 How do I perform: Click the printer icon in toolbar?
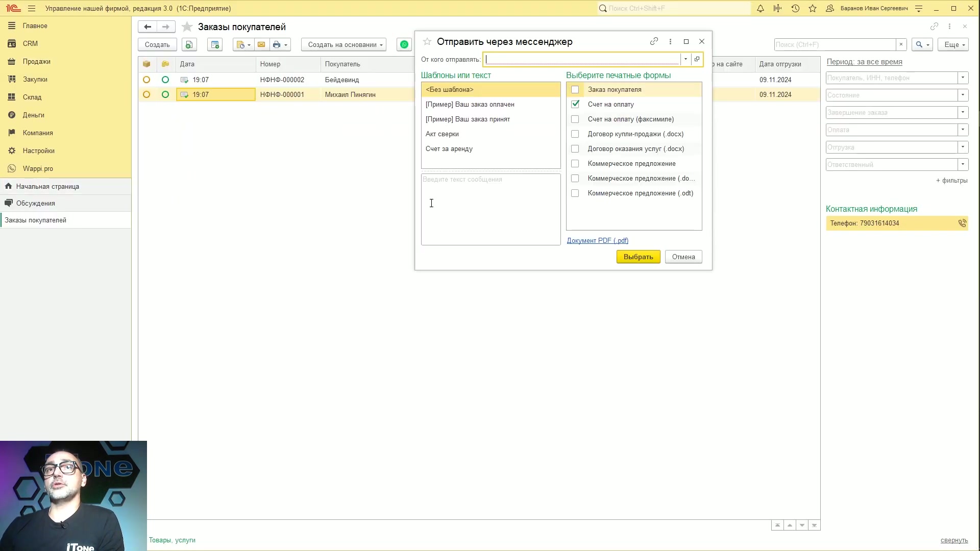click(277, 45)
